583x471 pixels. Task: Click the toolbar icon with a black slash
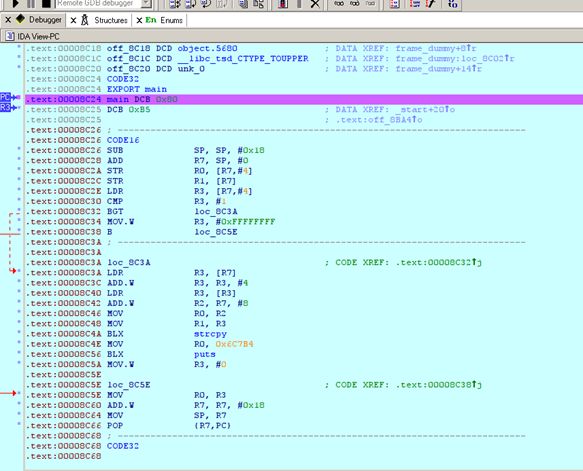(x=431, y=4)
